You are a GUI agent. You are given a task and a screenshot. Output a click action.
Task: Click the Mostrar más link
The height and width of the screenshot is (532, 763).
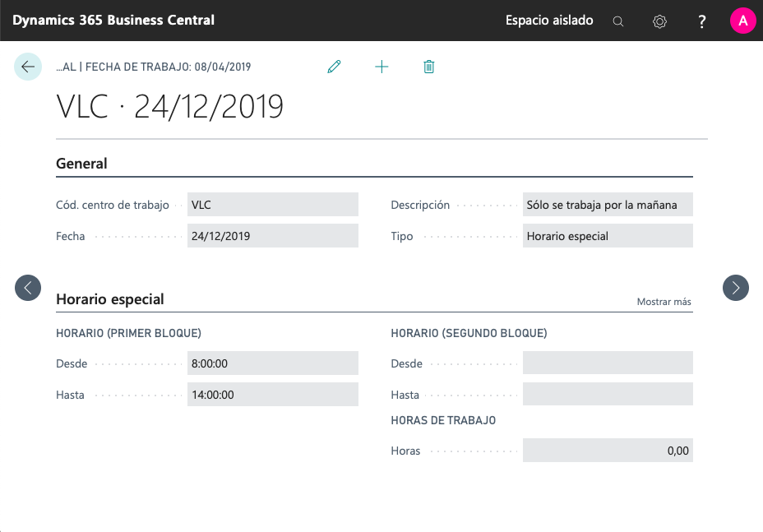point(664,302)
